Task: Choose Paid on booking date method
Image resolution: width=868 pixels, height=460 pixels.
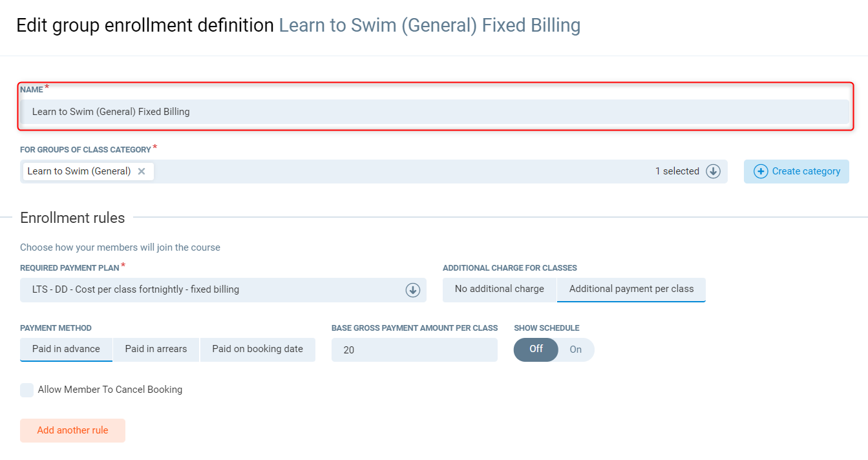Action: tap(257, 350)
